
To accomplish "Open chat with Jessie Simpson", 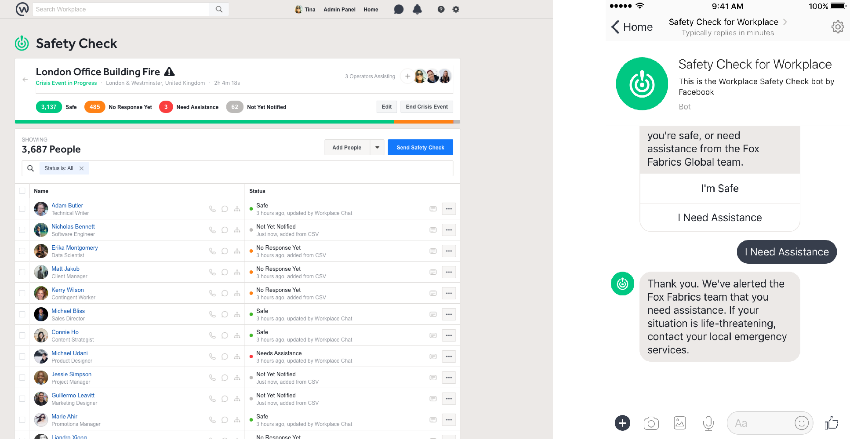I will (x=225, y=378).
